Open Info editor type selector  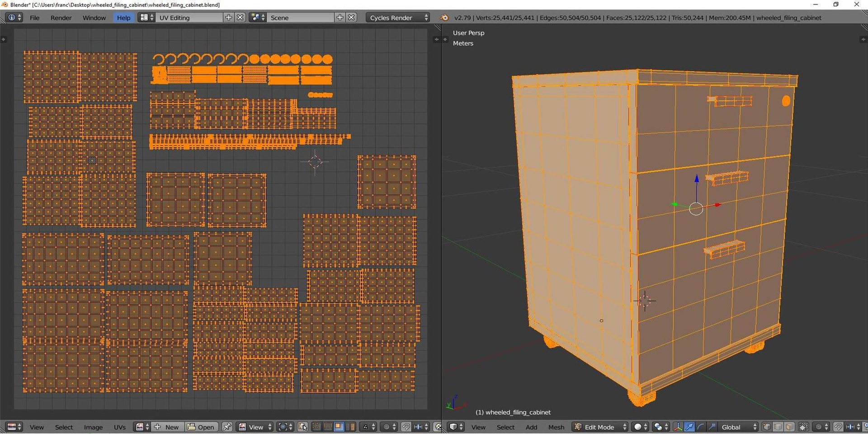click(x=14, y=18)
